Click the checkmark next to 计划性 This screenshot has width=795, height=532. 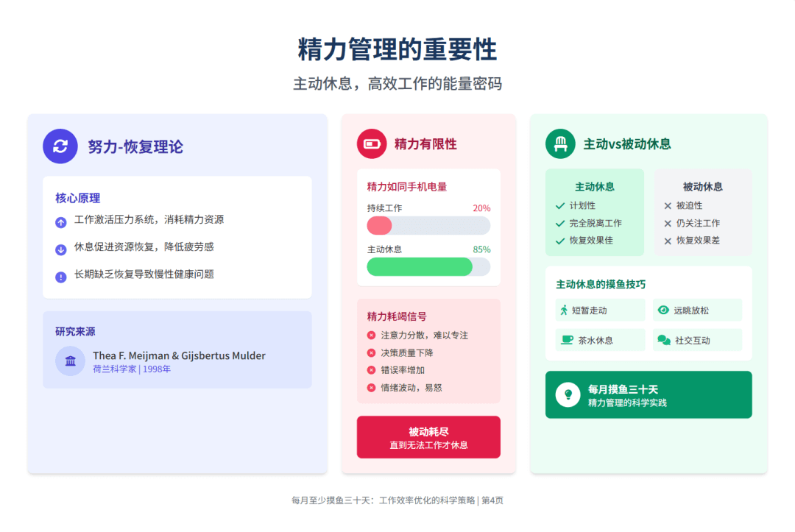tap(560, 206)
